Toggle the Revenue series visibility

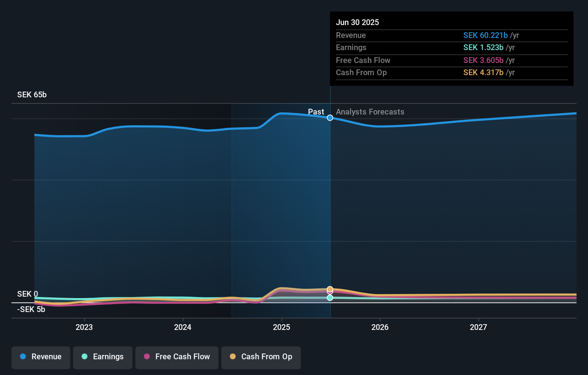[x=40, y=357]
